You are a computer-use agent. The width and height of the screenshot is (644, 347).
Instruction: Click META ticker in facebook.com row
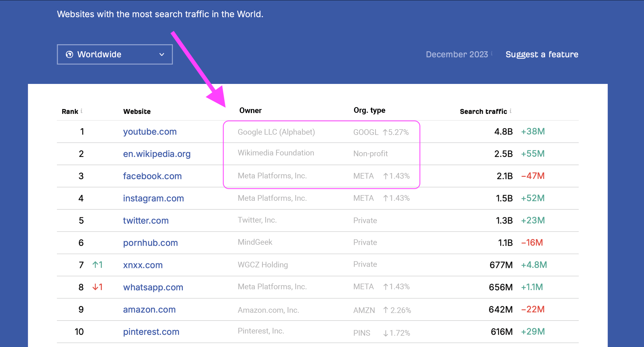364,176
